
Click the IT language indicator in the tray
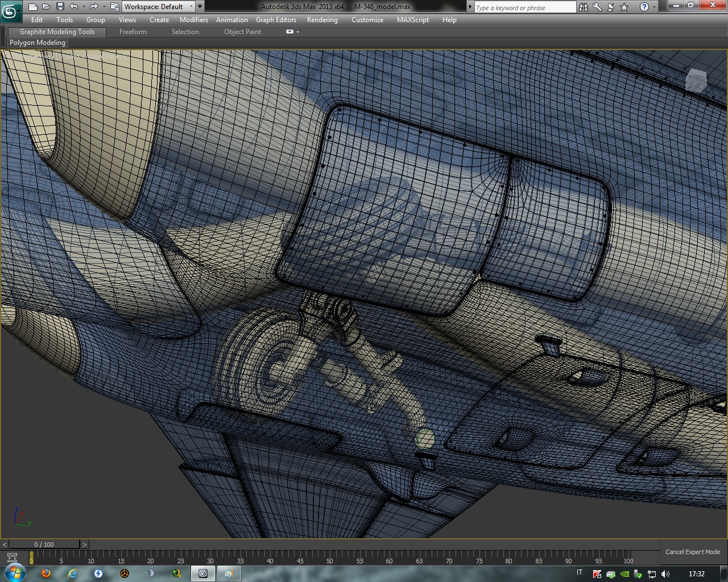tap(580, 573)
